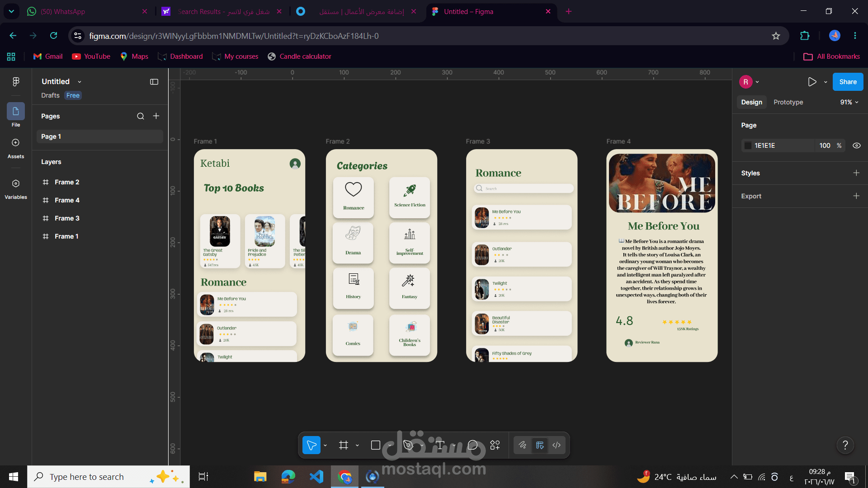Open the Figma main menu icon
The height and width of the screenshot is (488, 868).
(x=16, y=82)
